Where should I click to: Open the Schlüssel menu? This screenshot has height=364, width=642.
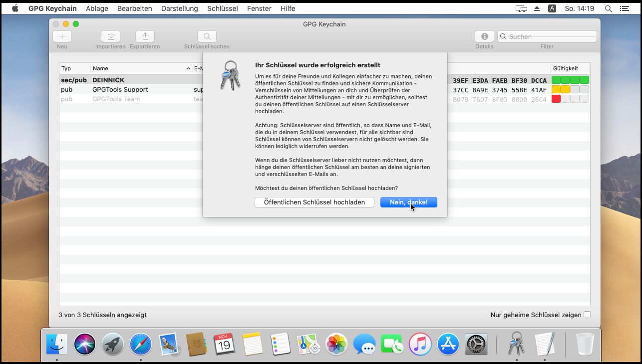[222, 8]
